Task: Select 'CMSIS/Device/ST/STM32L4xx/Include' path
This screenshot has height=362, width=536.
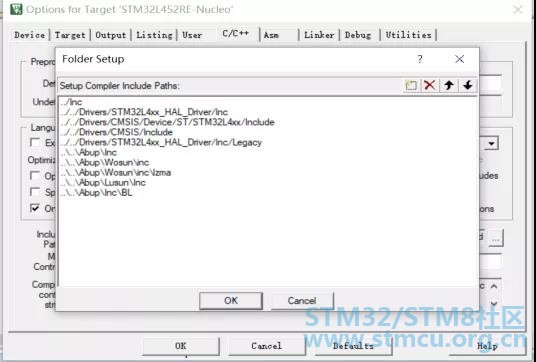Action: pos(167,122)
